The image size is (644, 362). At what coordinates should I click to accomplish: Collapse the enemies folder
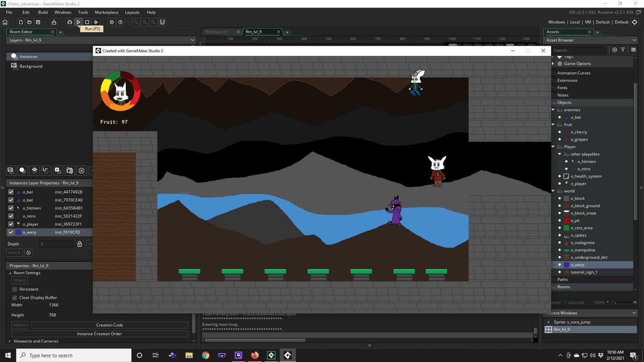coord(553,110)
